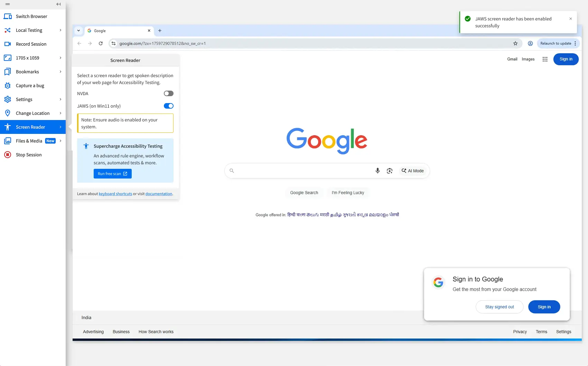Activate Google voice search microphone
This screenshot has height=366, width=588.
tap(377, 171)
